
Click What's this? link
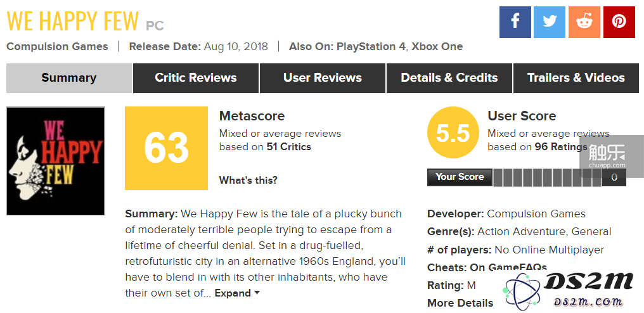tap(248, 180)
